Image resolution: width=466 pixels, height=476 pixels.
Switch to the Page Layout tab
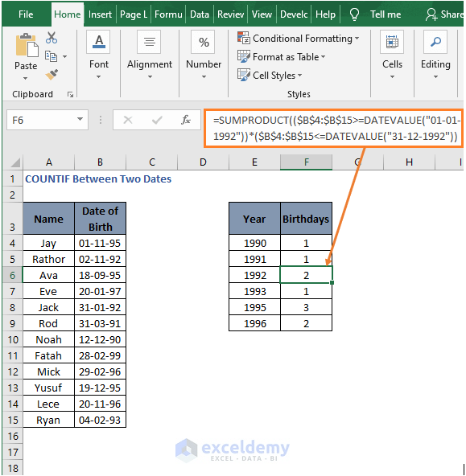[134, 14]
